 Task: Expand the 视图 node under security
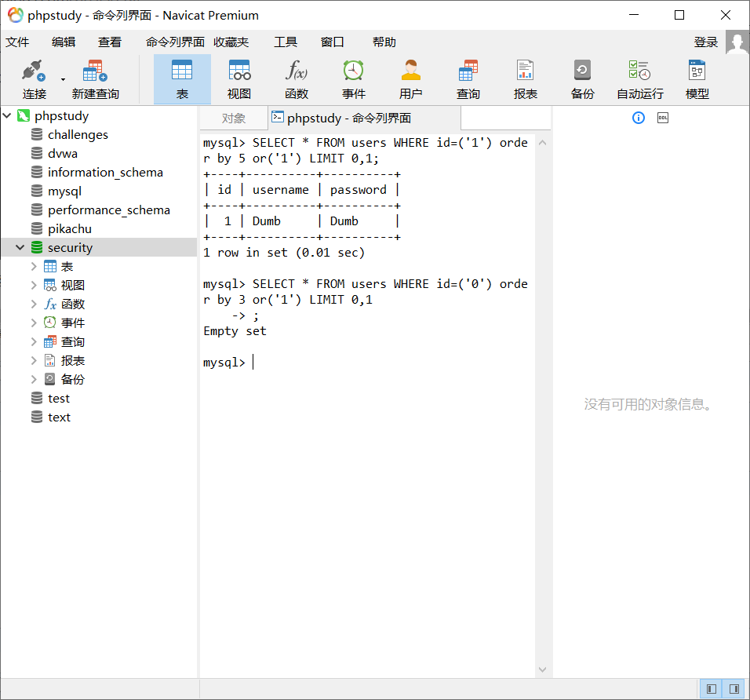pyautogui.click(x=34, y=285)
